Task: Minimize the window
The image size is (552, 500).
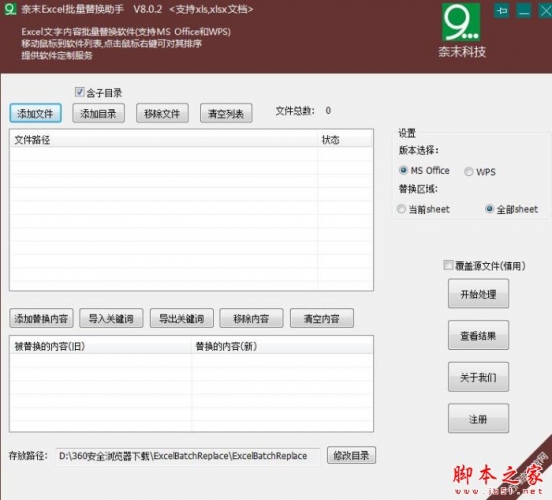Action: click(x=524, y=11)
